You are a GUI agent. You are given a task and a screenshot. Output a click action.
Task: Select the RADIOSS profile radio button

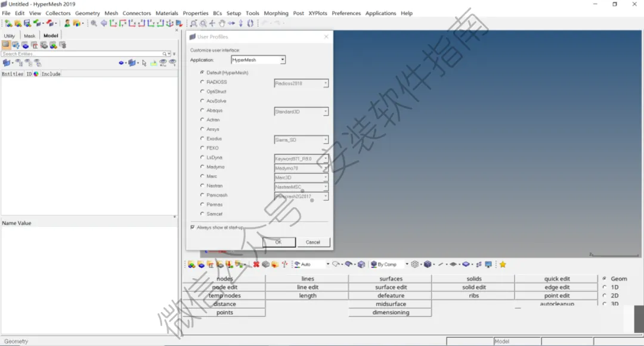(x=202, y=82)
